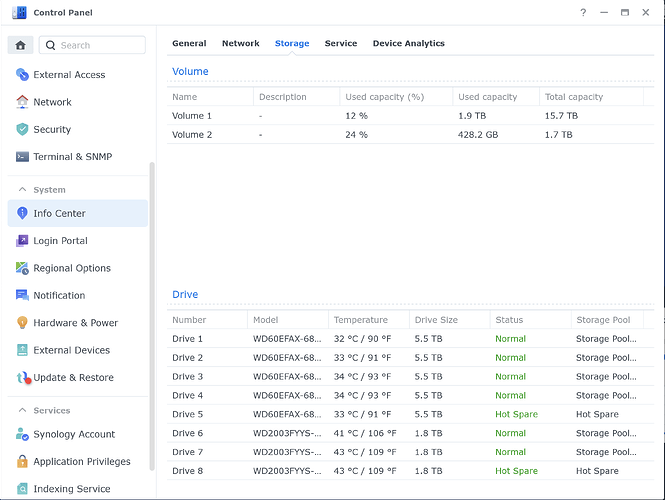Click Drive 6 temperature 41 °C value
The width and height of the screenshot is (665, 500).
click(x=365, y=433)
